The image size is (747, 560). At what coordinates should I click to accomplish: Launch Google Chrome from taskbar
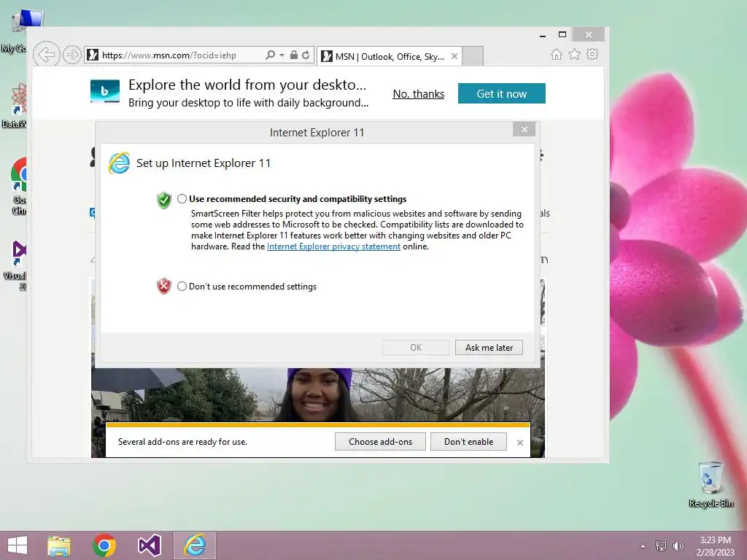click(104, 545)
